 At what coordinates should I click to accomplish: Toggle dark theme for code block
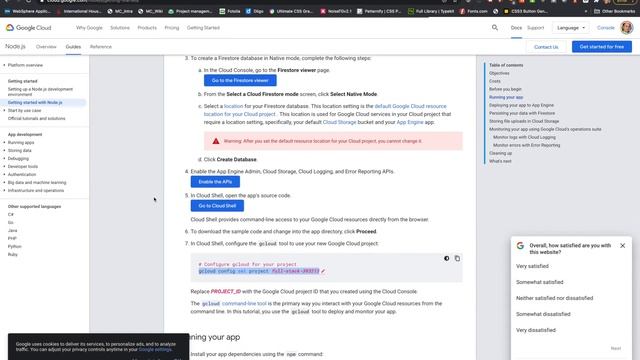click(447, 258)
